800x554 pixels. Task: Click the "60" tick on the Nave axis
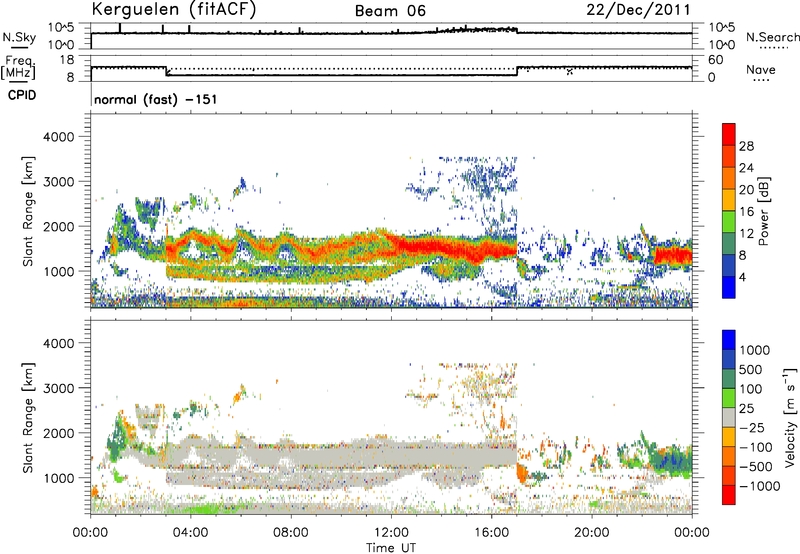pyautogui.click(x=715, y=60)
